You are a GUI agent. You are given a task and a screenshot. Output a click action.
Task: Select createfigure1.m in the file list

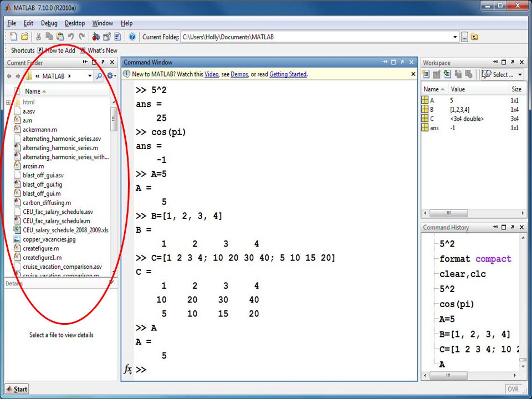click(42, 258)
